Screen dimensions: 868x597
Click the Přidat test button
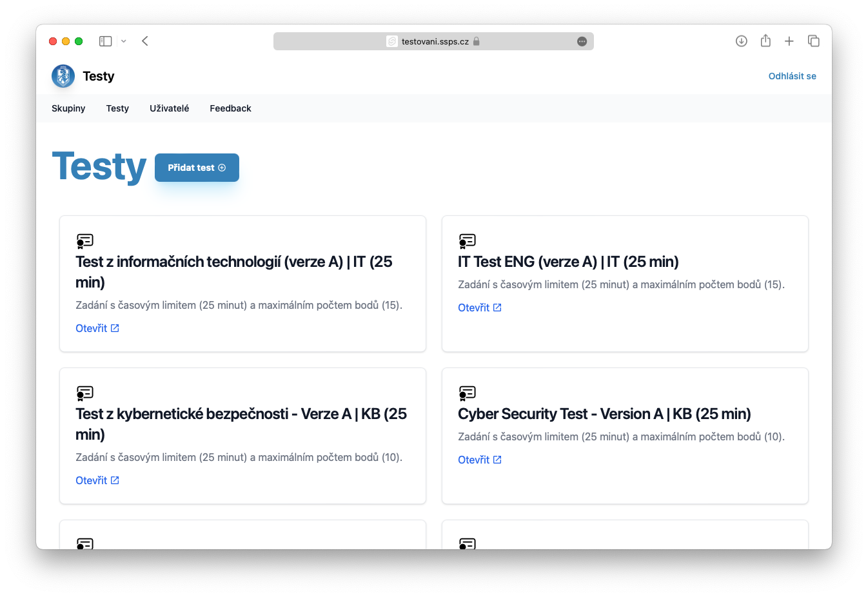pyautogui.click(x=197, y=168)
